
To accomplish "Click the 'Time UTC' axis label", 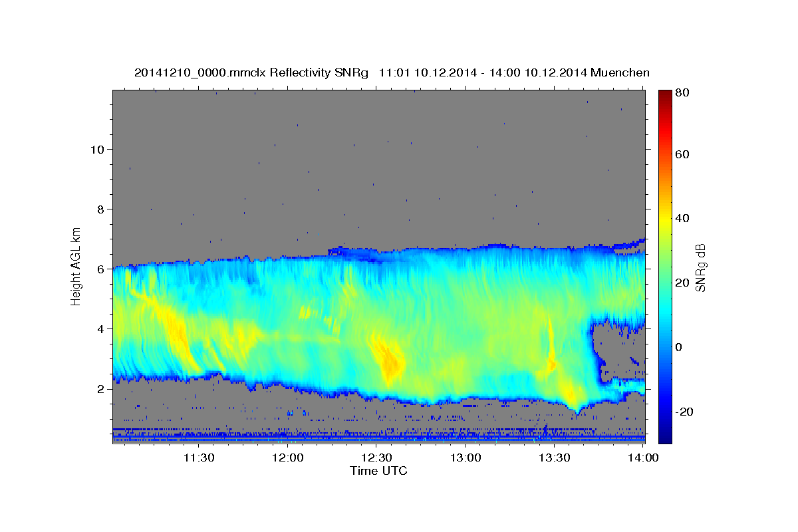I will (378, 471).
